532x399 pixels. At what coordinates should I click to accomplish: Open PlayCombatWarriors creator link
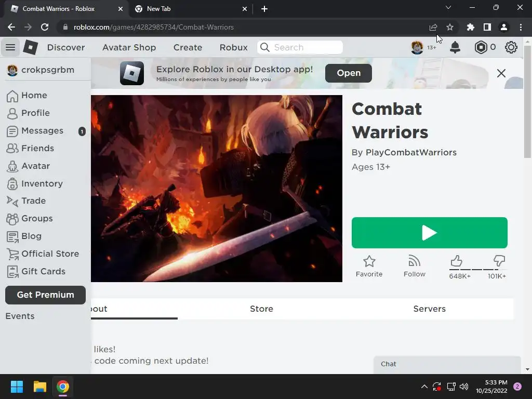click(411, 152)
